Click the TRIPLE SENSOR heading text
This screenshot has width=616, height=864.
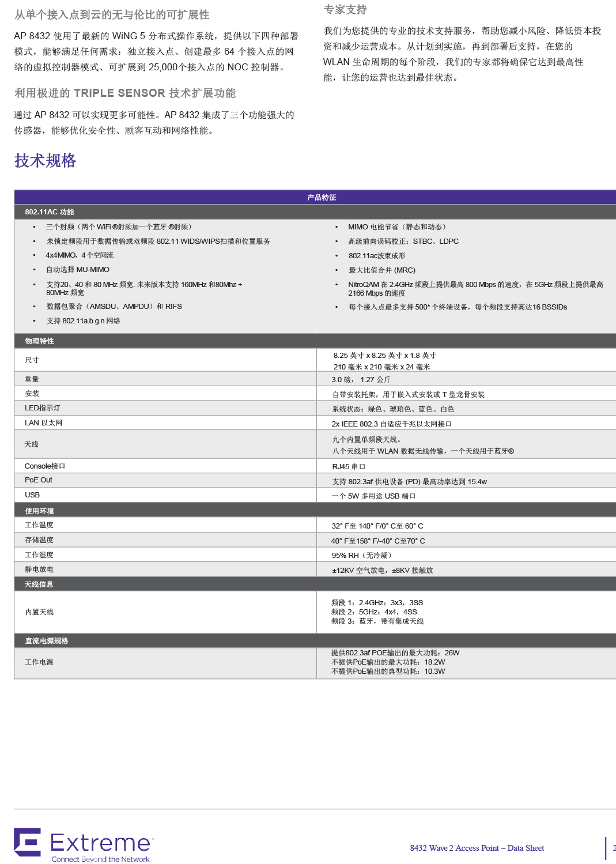pos(125,93)
